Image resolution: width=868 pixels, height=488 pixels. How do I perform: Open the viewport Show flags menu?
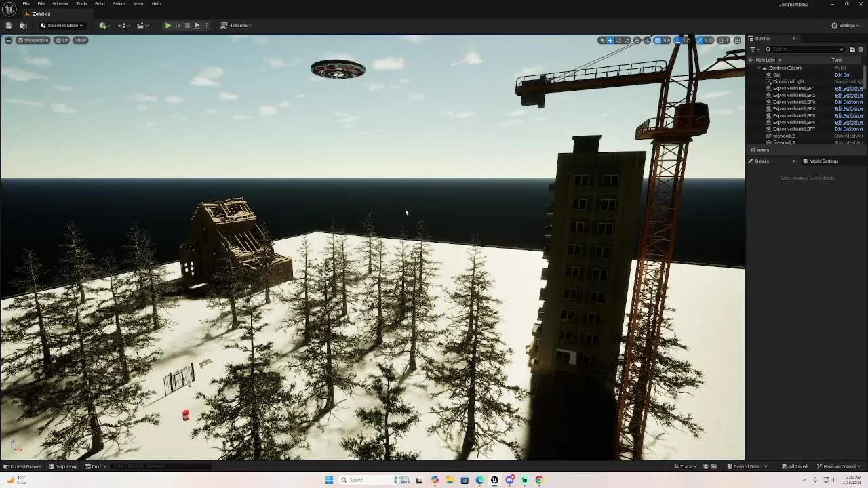tap(81, 40)
